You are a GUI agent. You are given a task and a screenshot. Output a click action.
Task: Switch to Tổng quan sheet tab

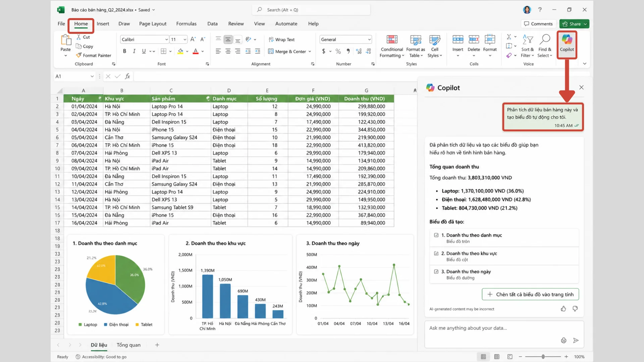tap(128, 345)
